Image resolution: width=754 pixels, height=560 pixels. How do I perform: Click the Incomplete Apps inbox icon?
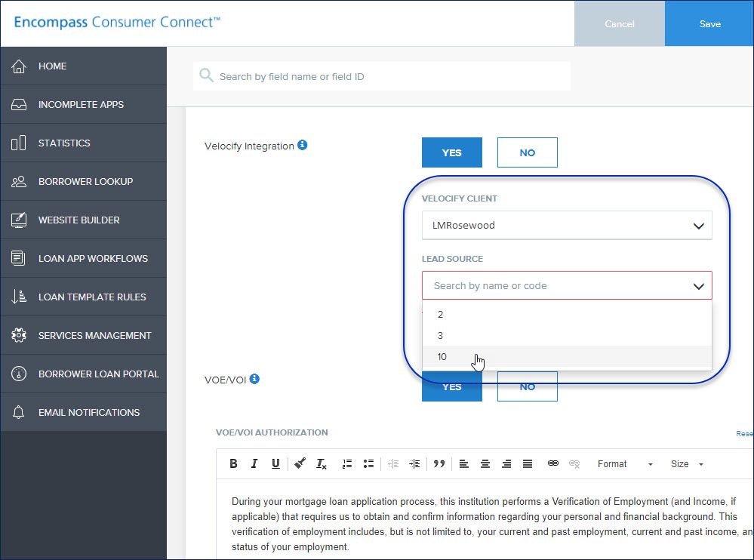tap(19, 105)
